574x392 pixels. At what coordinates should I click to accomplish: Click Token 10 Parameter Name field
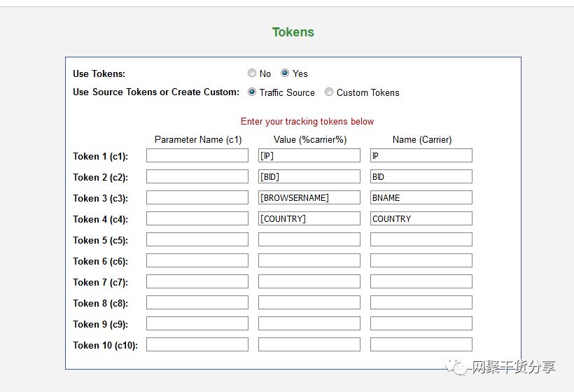coord(197,344)
